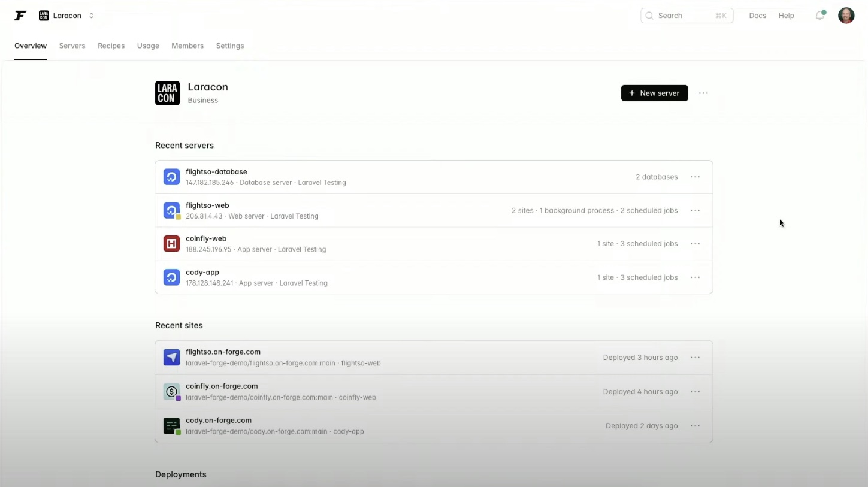
Task: Click laravel-forge-demo/cody.on-forge.com:main repository text
Action: 256,431
